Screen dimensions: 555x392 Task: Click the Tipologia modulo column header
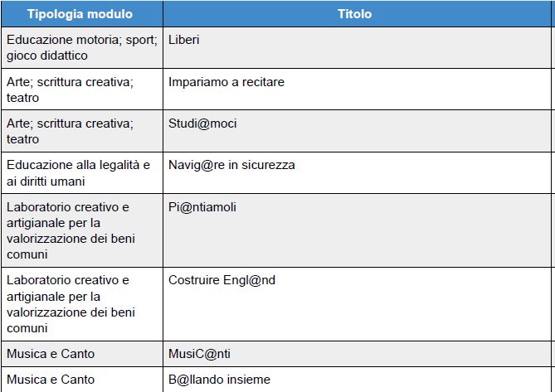82,14
